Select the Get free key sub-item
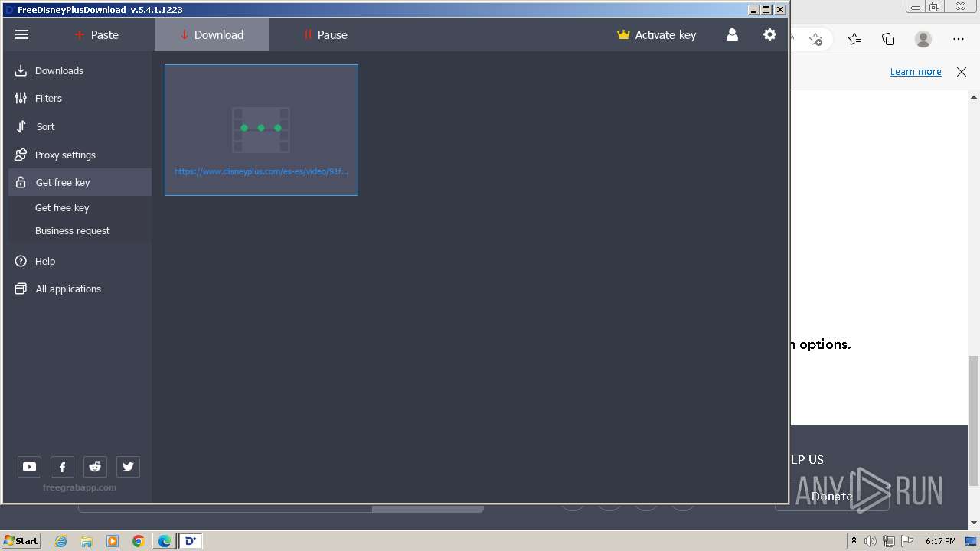980x551 pixels. [x=62, y=207]
